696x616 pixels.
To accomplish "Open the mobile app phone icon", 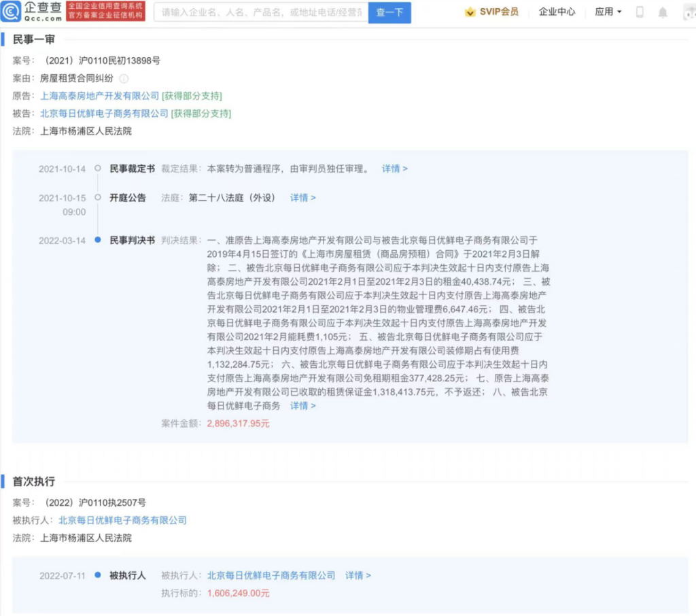I will [x=640, y=12].
